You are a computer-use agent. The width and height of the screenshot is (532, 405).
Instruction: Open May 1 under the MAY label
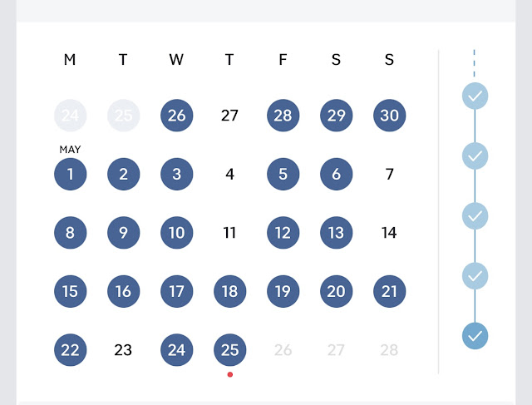[70, 174]
